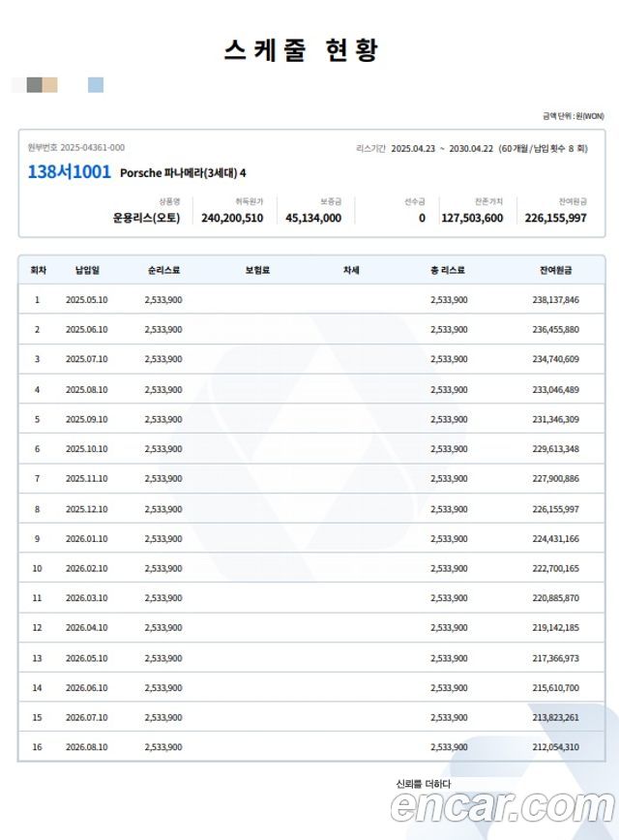Viewport: 619px width, 840px height.
Task: Select the payment date 2025.05.10 cell
Action: coord(87,300)
